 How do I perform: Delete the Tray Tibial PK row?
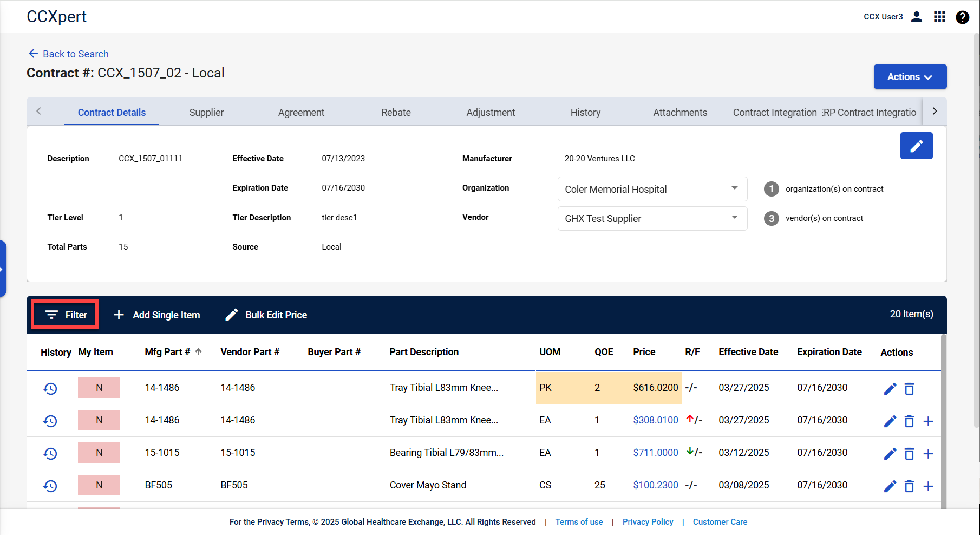click(909, 388)
